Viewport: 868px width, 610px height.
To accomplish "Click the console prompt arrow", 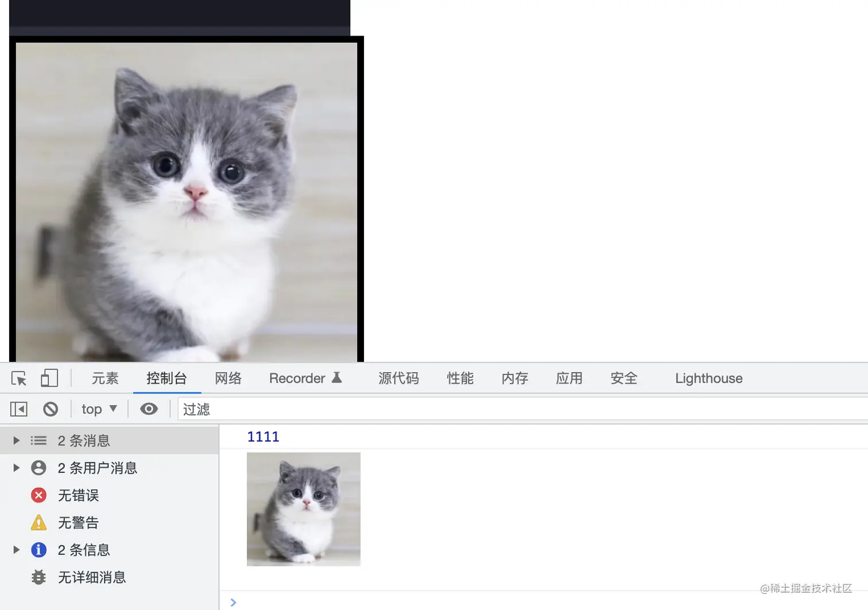I will [233, 603].
